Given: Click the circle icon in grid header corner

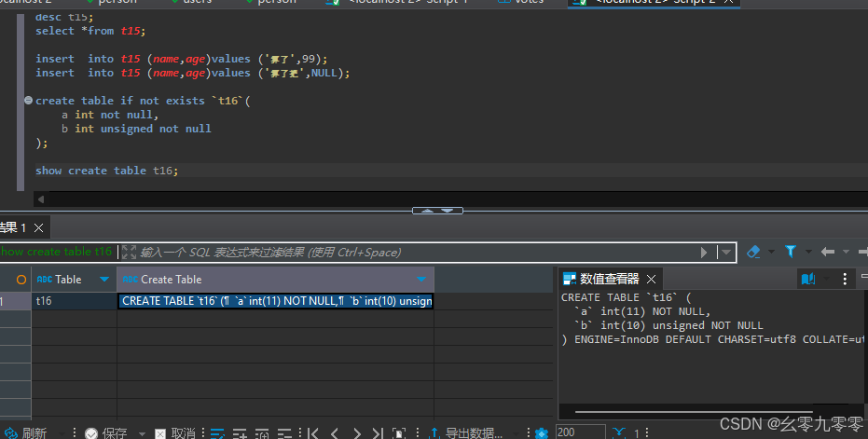Looking at the screenshot, I should point(21,280).
